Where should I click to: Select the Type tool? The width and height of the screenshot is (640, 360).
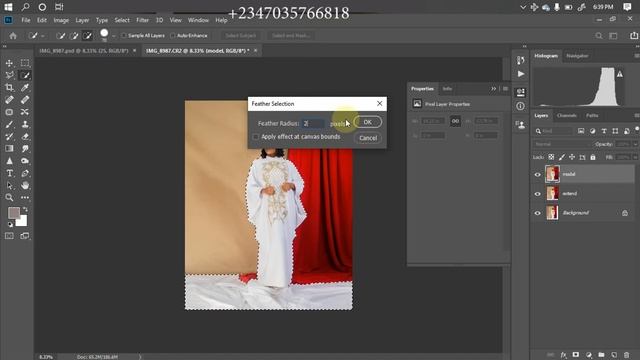click(x=9, y=173)
